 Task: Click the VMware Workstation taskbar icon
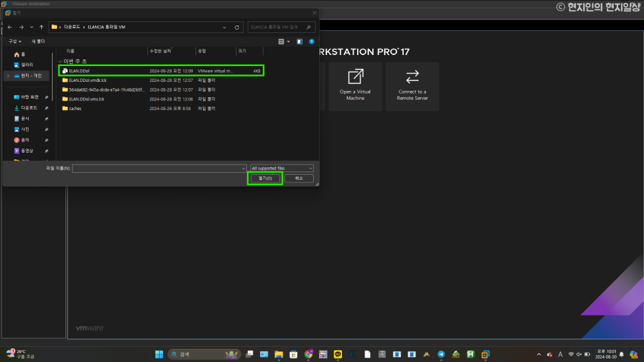coord(486,354)
